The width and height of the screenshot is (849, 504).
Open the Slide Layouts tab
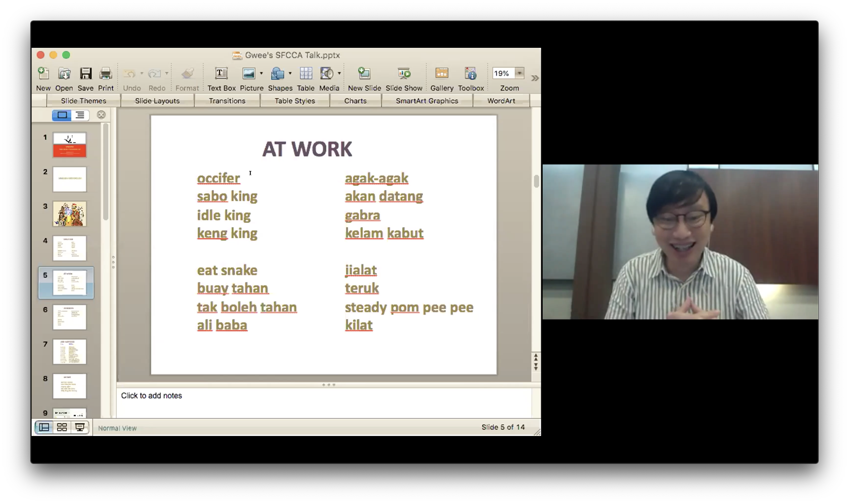pyautogui.click(x=157, y=101)
